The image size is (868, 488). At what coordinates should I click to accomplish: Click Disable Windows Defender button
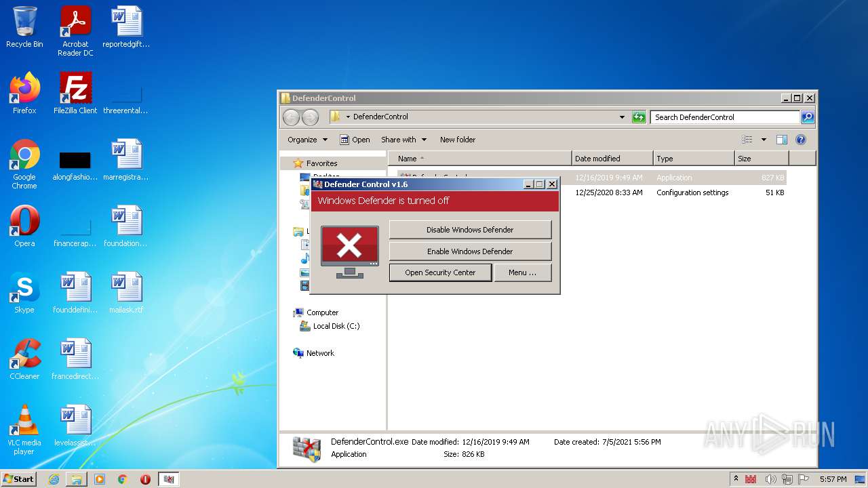[x=470, y=230]
